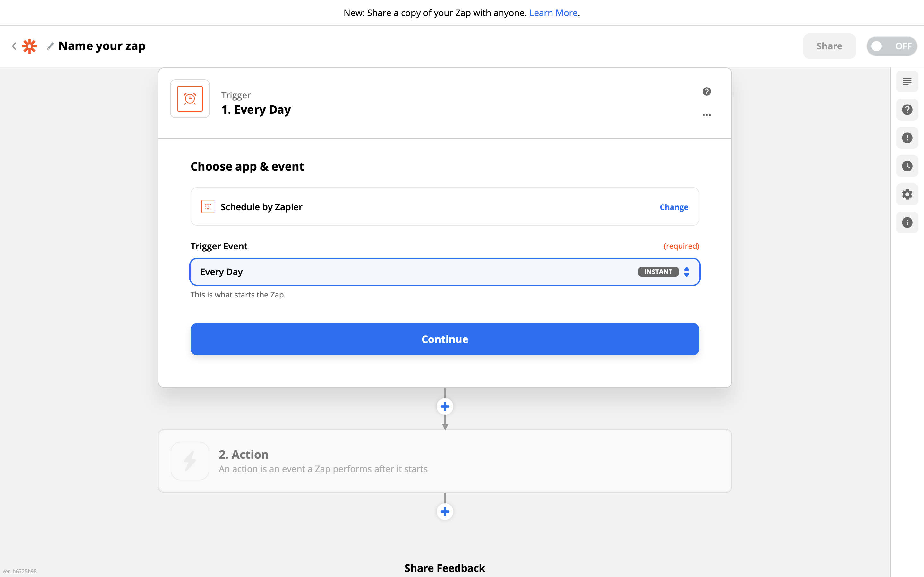Open the trigger step help question mark
This screenshot has height=577, width=924.
[x=706, y=92]
